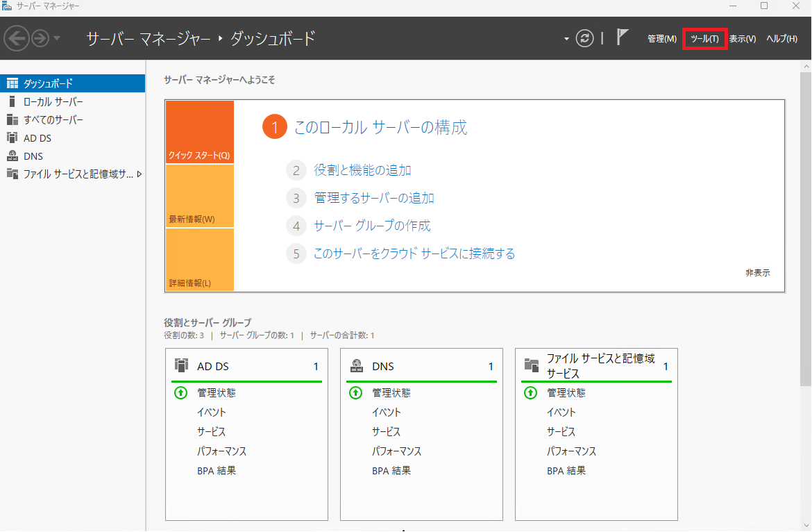Open notifications via the flag icon
Image resolution: width=812 pixels, height=532 pixels.
pyautogui.click(x=623, y=38)
